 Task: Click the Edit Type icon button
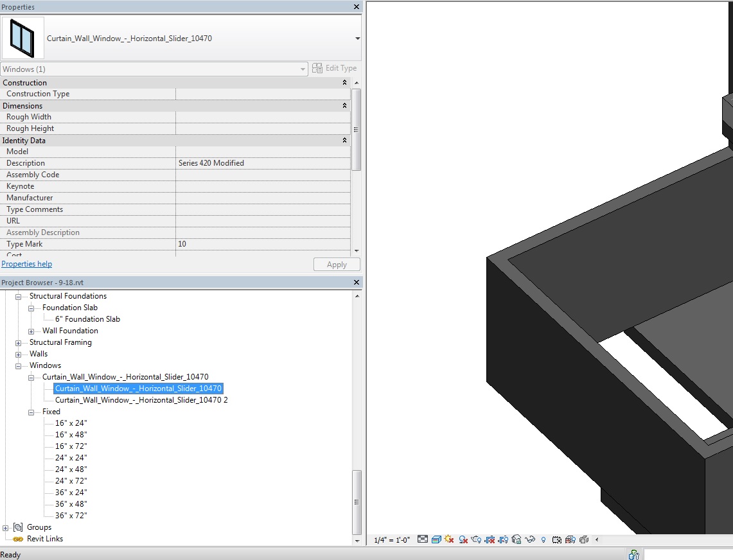pyautogui.click(x=317, y=68)
